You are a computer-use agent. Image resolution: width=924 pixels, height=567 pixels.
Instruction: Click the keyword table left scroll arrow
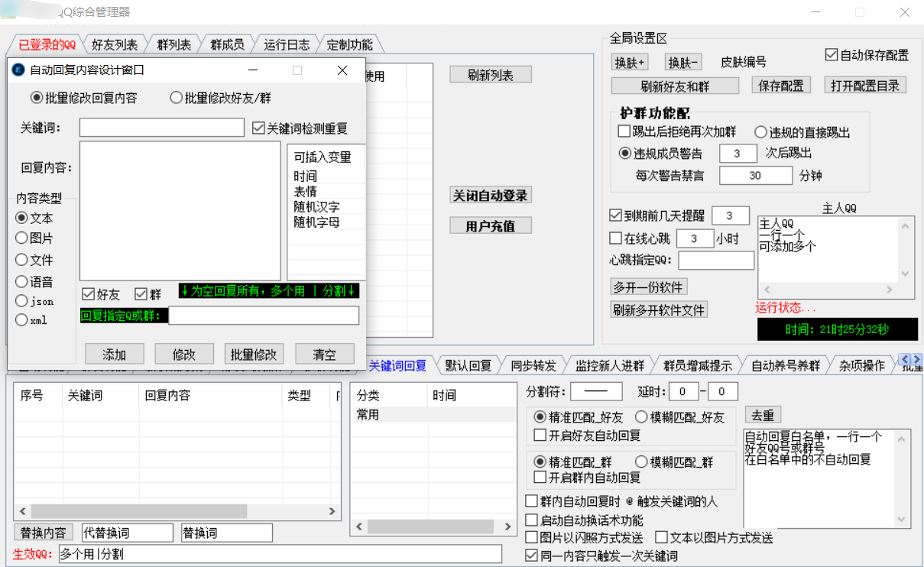tap(22, 510)
